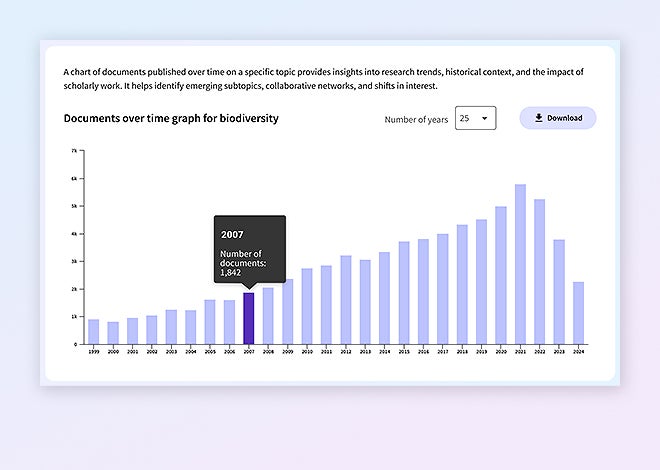Click the download arrow icon
Screen dimensions: 660x470
(x=539, y=118)
